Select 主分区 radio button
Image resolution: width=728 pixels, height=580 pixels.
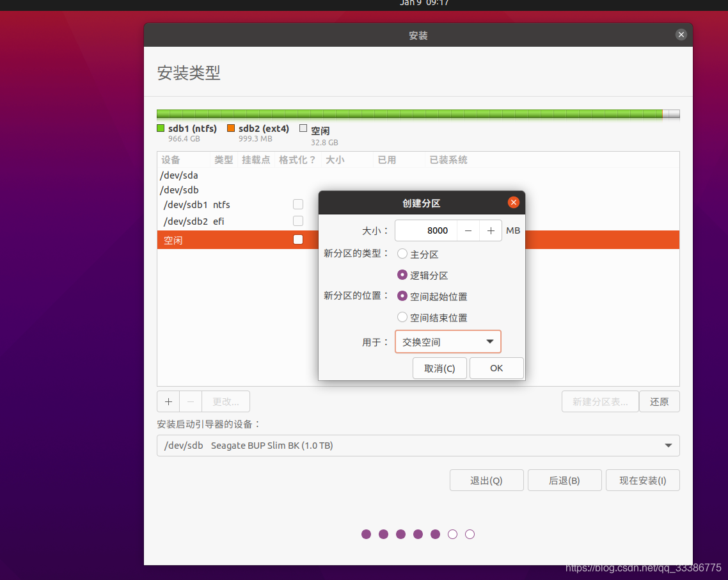coord(402,254)
